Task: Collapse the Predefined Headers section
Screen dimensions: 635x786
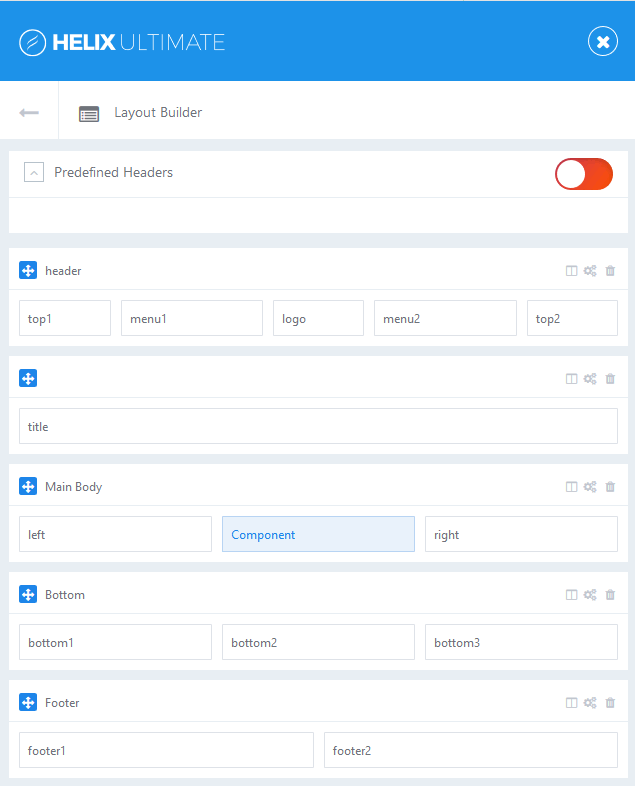Action: click(34, 172)
